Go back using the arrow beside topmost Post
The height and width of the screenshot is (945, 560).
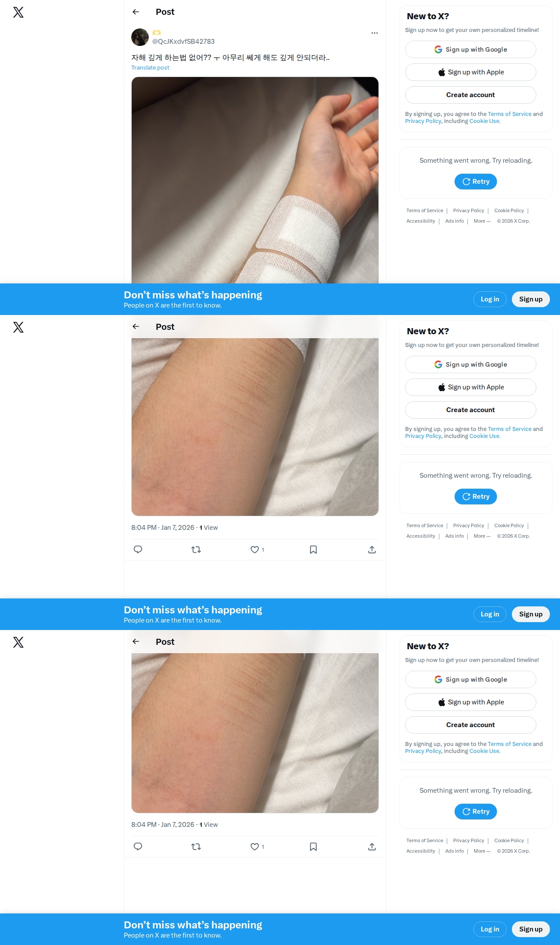(x=136, y=12)
